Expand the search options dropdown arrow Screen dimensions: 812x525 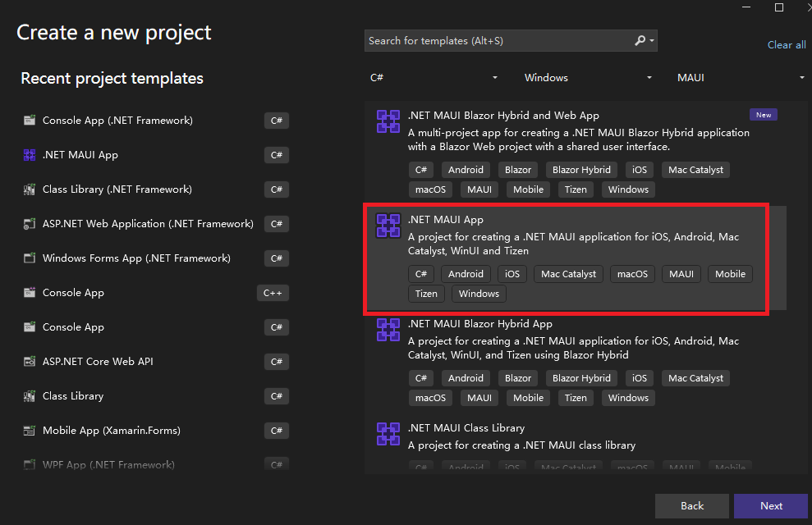[x=652, y=40]
